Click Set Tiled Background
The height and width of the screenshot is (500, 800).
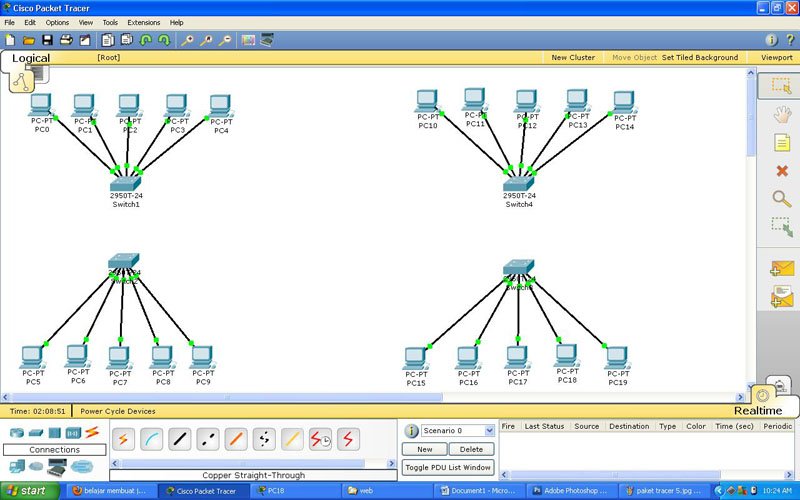(x=700, y=58)
